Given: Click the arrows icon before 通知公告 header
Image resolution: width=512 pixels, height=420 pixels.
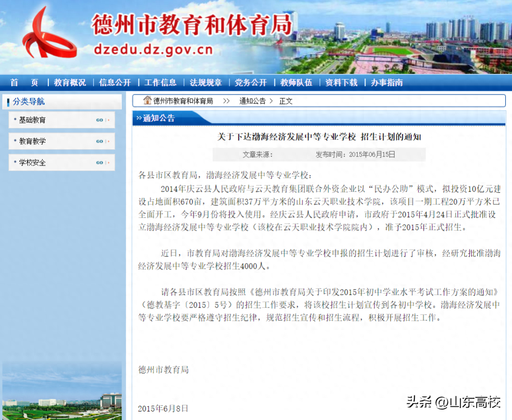Looking at the screenshot, I should pyautogui.click(x=139, y=118).
